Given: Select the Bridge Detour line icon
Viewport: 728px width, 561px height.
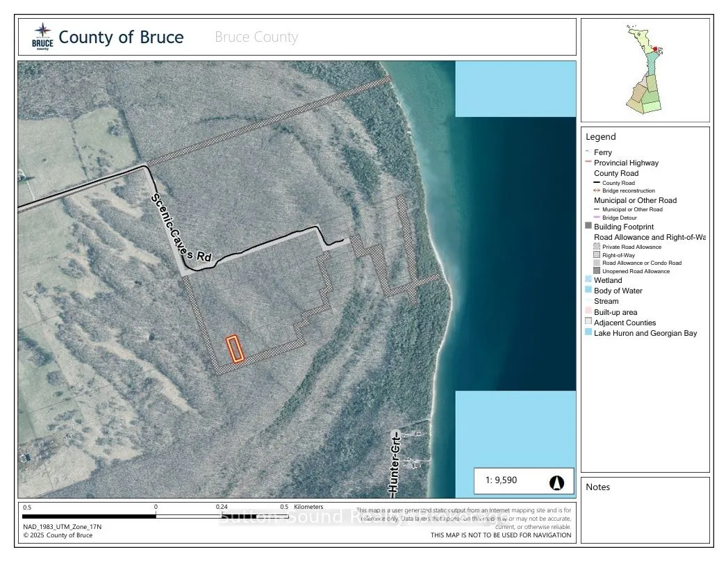Looking at the screenshot, I should (x=597, y=218).
